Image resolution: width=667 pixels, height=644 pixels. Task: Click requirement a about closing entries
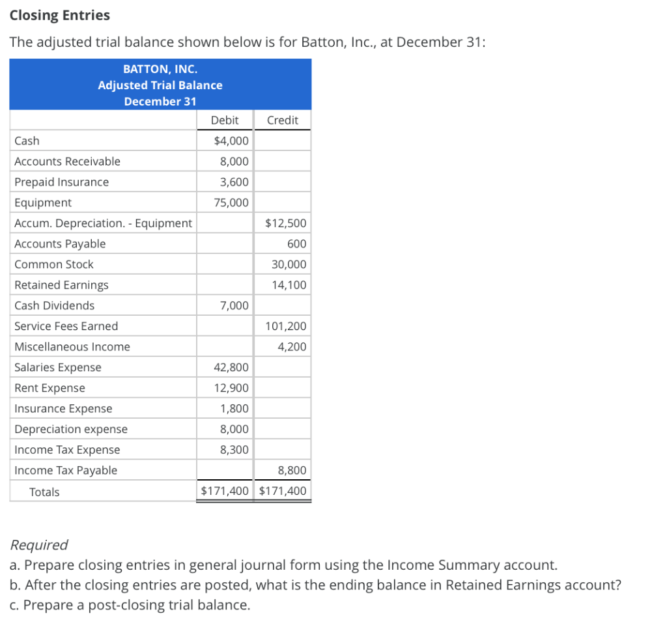click(283, 565)
